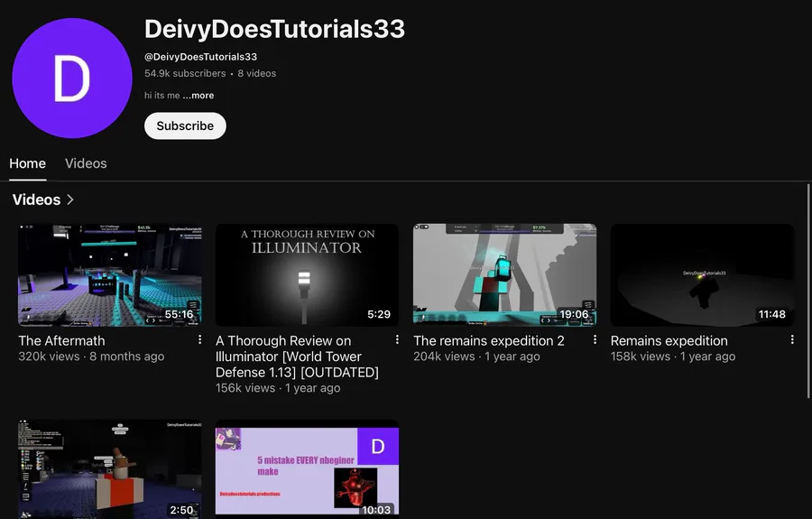The width and height of the screenshot is (812, 519).
Task: Open the Videos section heading link
Action: click(37, 199)
